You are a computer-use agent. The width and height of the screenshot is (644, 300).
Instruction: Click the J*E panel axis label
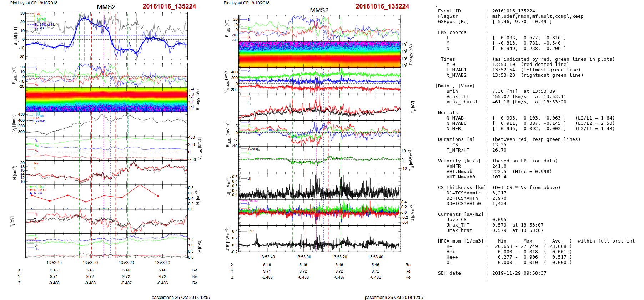(227, 239)
